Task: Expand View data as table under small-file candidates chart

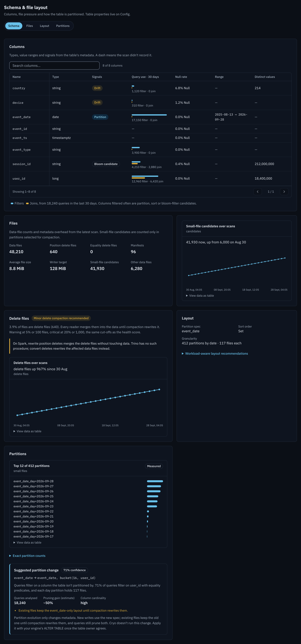Action: coord(200,296)
